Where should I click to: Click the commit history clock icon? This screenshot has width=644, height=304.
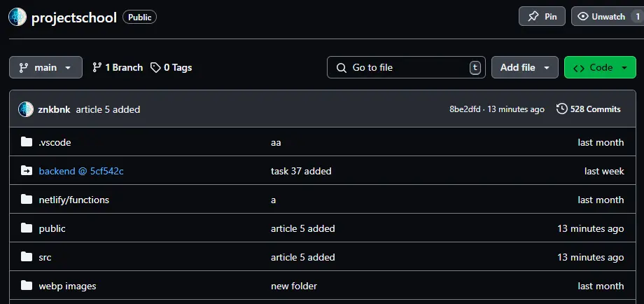(x=561, y=109)
